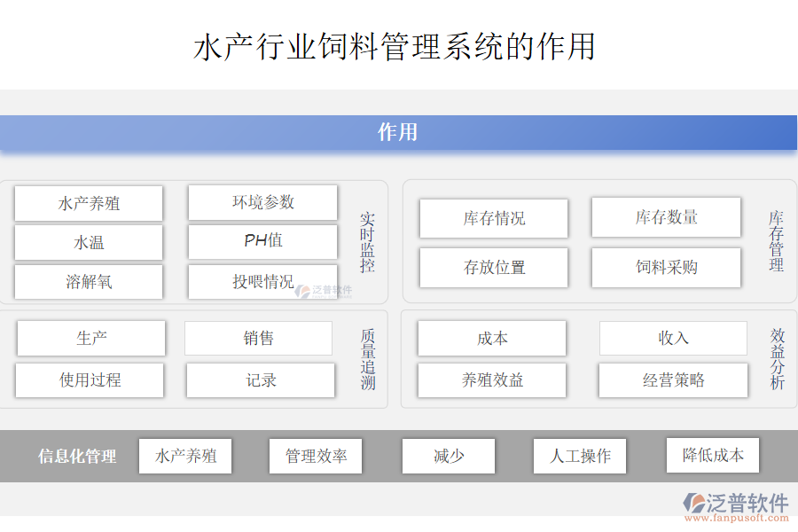798x532 pixels.
Task: Click the 作用 blue header bar
Action: coord(398,133)
